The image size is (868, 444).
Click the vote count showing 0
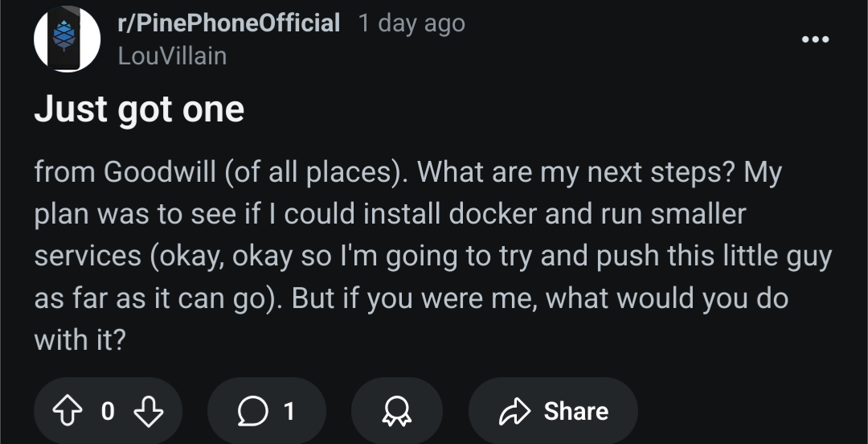(x=107, y=411)
